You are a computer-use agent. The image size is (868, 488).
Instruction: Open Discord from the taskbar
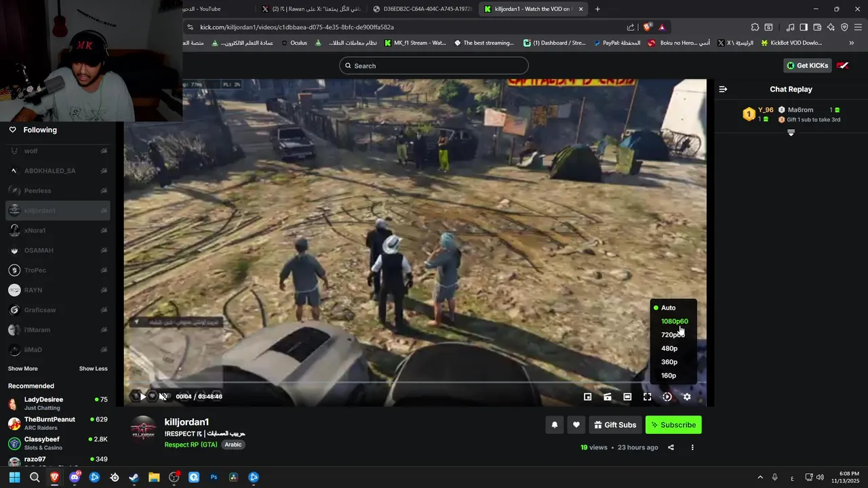[75, 477]
